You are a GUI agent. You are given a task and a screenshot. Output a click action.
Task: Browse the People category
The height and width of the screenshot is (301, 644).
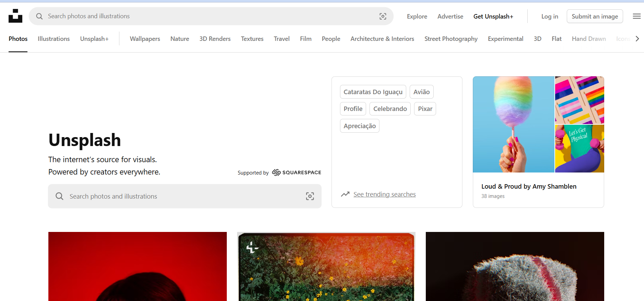click(331, 39)
